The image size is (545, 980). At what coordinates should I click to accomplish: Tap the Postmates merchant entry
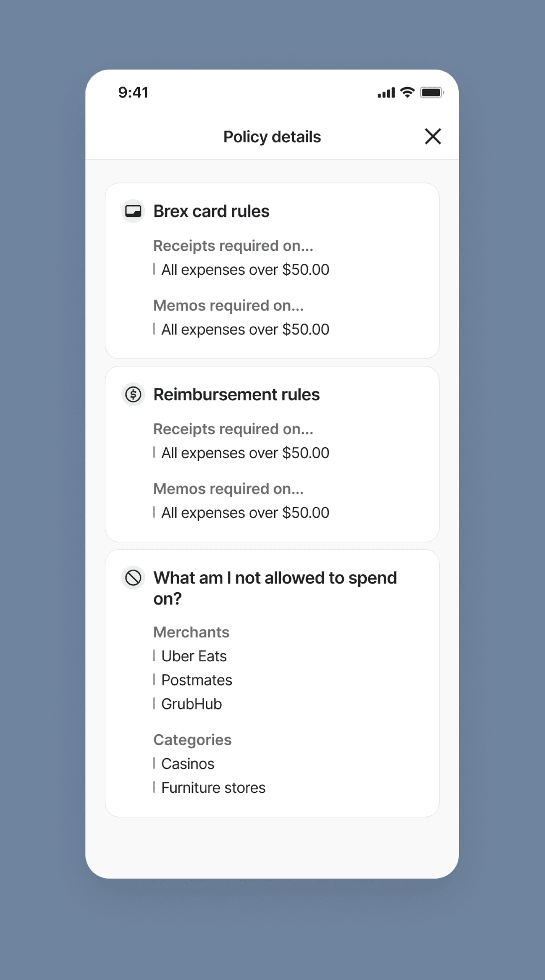click(x=196, y=680)
